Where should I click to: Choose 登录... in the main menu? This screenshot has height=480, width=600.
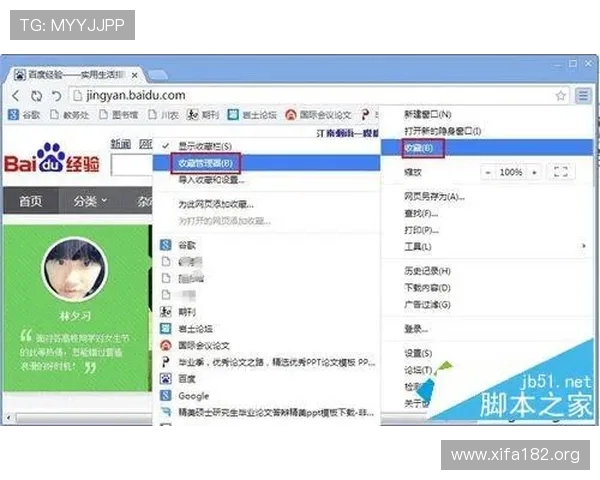416,329
